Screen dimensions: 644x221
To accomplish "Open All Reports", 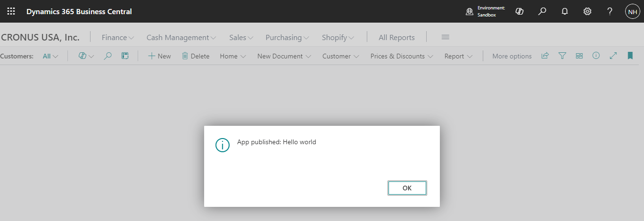I will point(396,37).
